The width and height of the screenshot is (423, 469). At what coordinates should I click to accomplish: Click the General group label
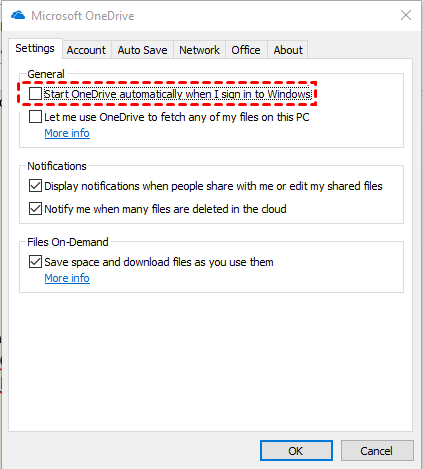coord(46,74)
